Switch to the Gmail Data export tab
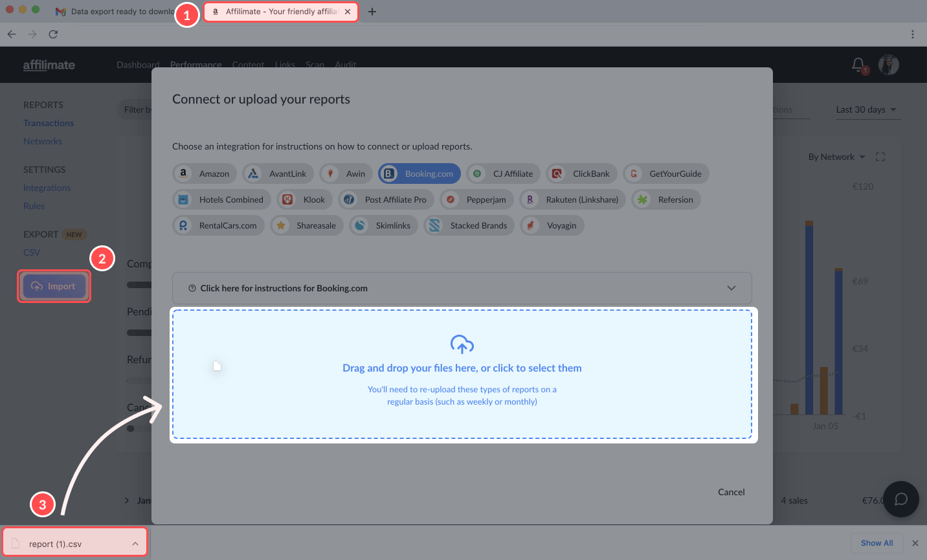The image size is (927, 560). click(x=115, y=12)
